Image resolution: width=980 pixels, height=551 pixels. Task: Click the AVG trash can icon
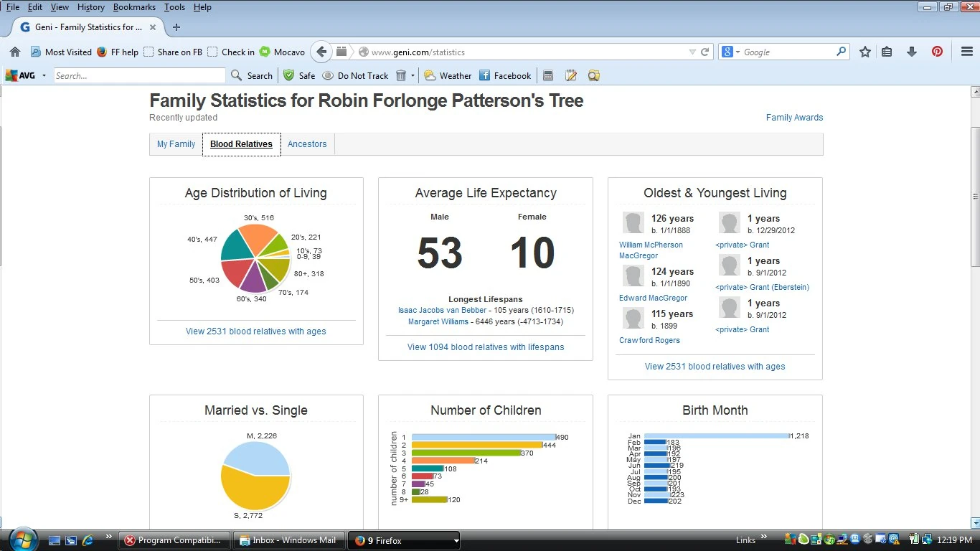tap(401, 75)
